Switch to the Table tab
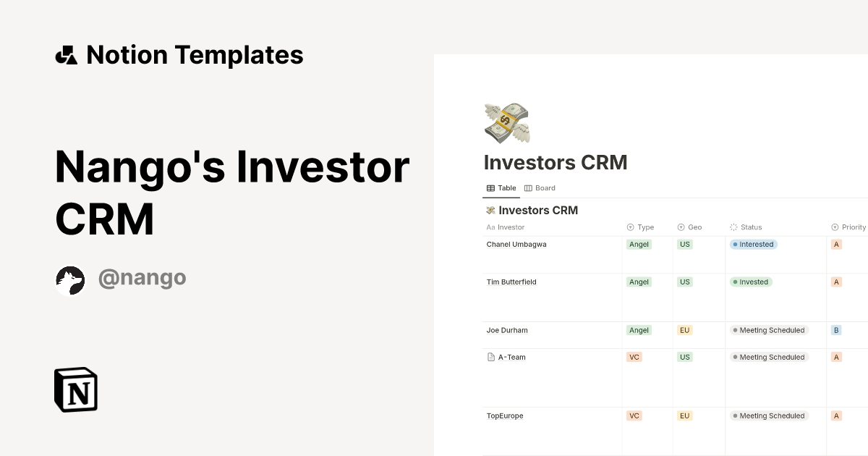868x456 pixels. (x=501, y=187)
